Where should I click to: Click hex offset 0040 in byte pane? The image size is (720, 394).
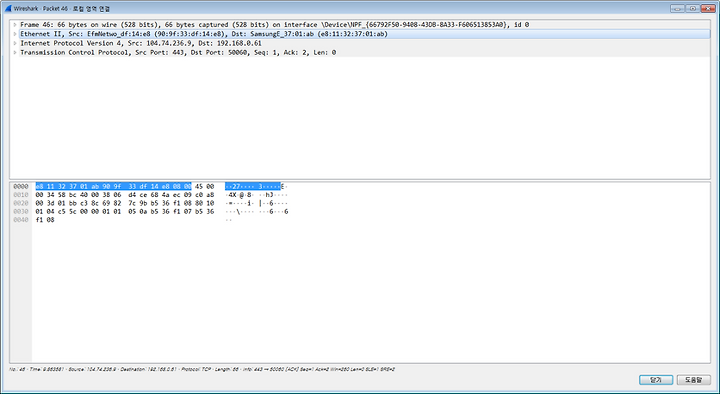pos(21,220)
